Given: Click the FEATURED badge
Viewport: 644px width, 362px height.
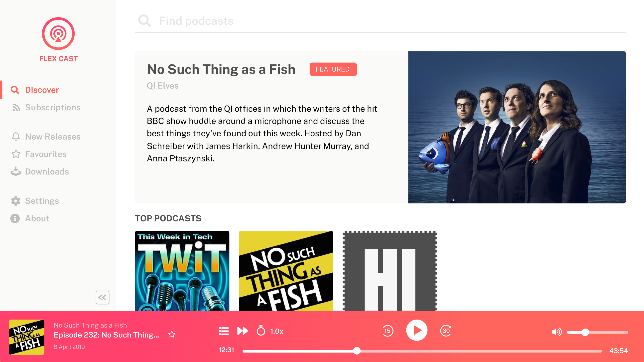Looking at the screenshot, I should click(333, 69).
